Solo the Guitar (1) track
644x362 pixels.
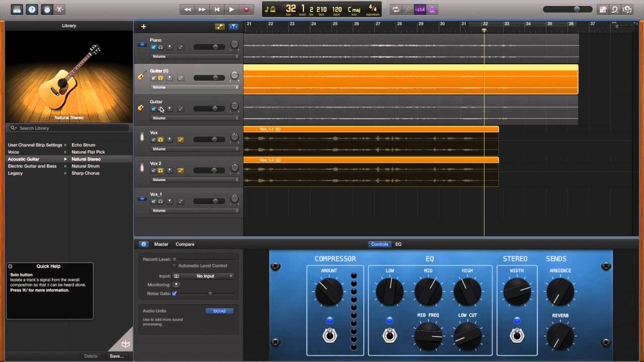[x=160, y=78]
